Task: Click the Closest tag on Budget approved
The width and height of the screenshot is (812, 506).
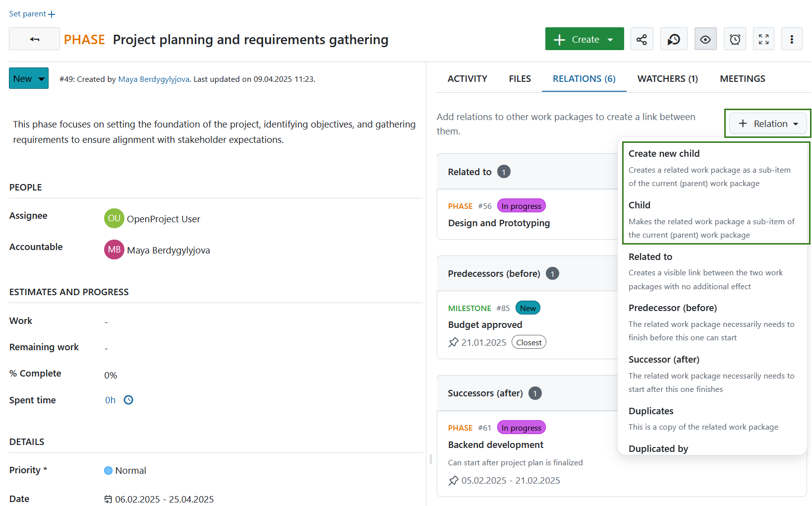Action: 528,342
